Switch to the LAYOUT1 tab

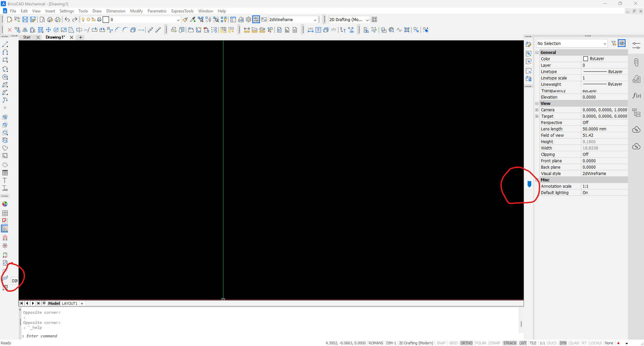pyautogui.click(x=70, y=303)
